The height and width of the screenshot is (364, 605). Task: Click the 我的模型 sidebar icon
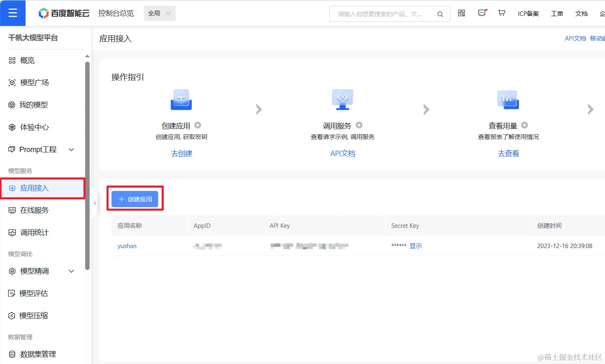[x=12, y=105]
